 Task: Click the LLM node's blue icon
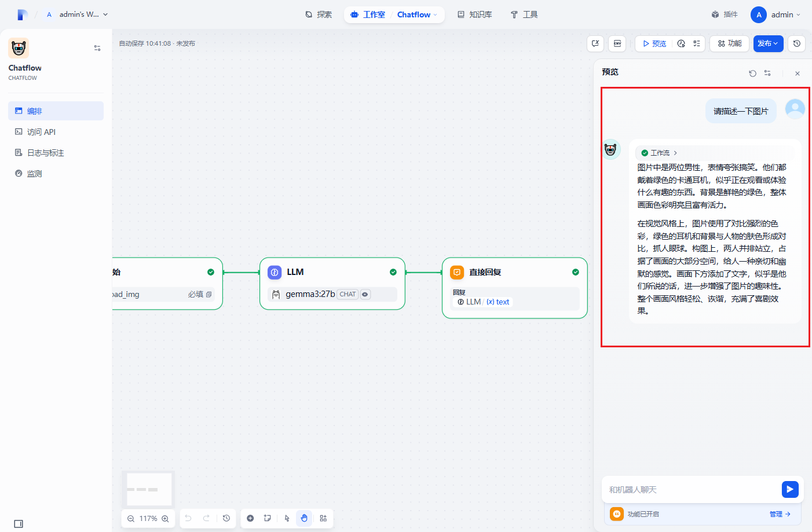point(275,272)
